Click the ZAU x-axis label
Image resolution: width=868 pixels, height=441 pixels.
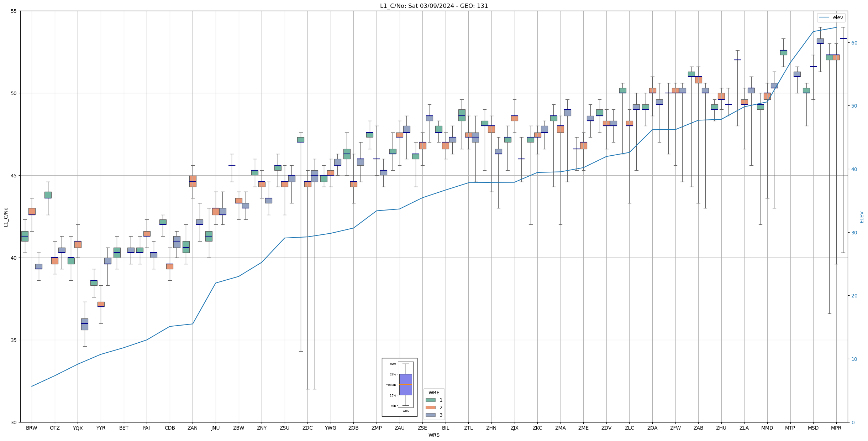coord(400,428)
